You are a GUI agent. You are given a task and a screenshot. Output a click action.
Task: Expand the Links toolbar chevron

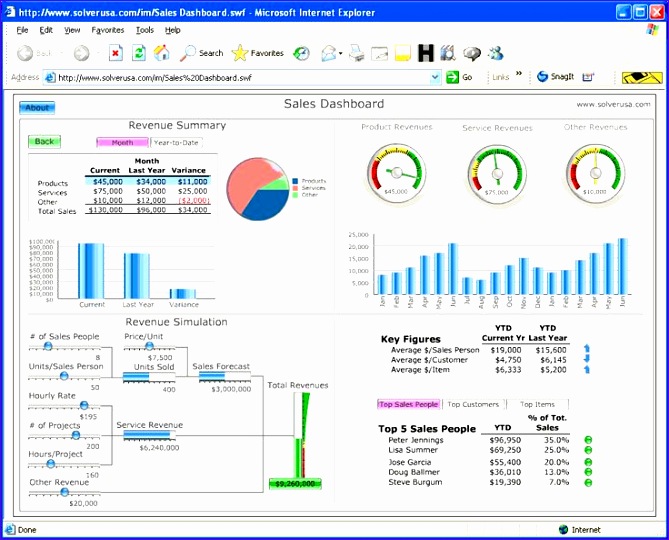tap(519, 73)
